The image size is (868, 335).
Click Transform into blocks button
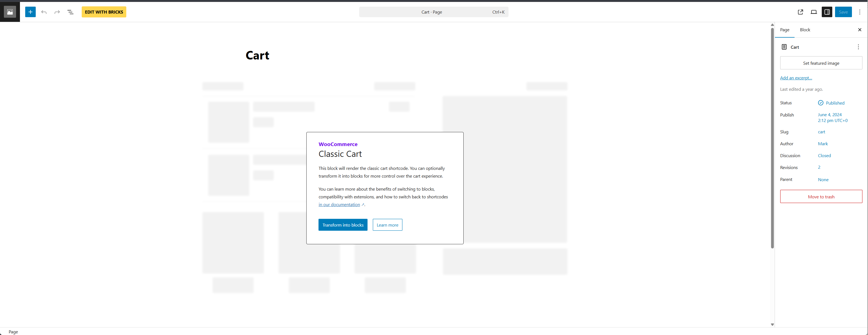tap(343, 225)
